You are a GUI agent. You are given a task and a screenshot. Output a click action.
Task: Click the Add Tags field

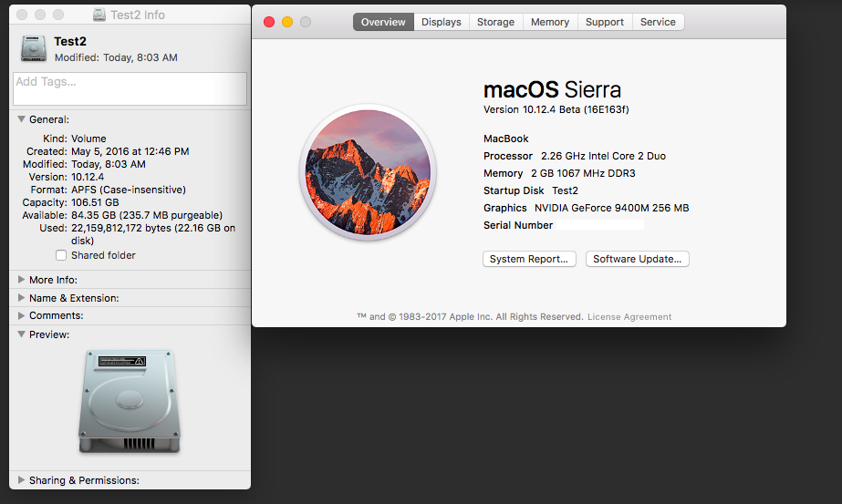[130, 88]
